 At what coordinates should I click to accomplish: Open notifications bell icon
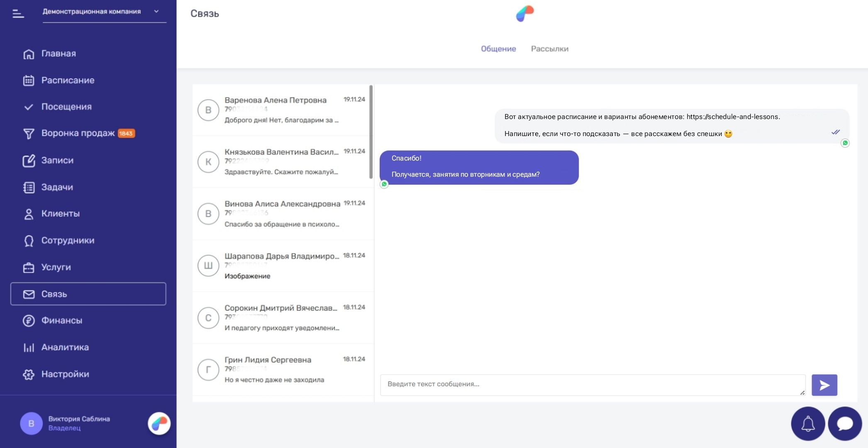click(807, 424)
